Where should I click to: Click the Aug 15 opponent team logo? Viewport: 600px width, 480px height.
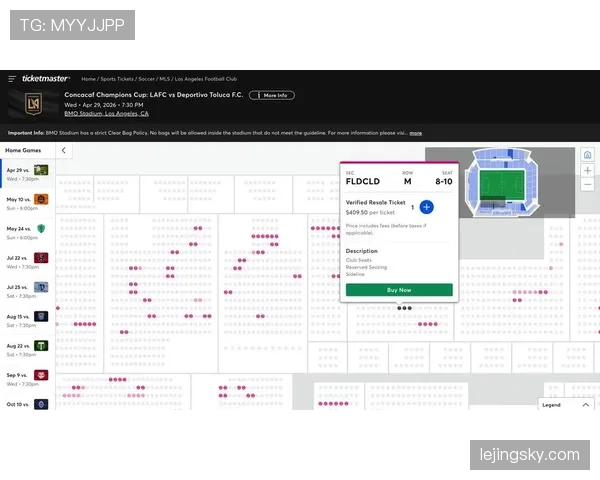pos(41,317)
